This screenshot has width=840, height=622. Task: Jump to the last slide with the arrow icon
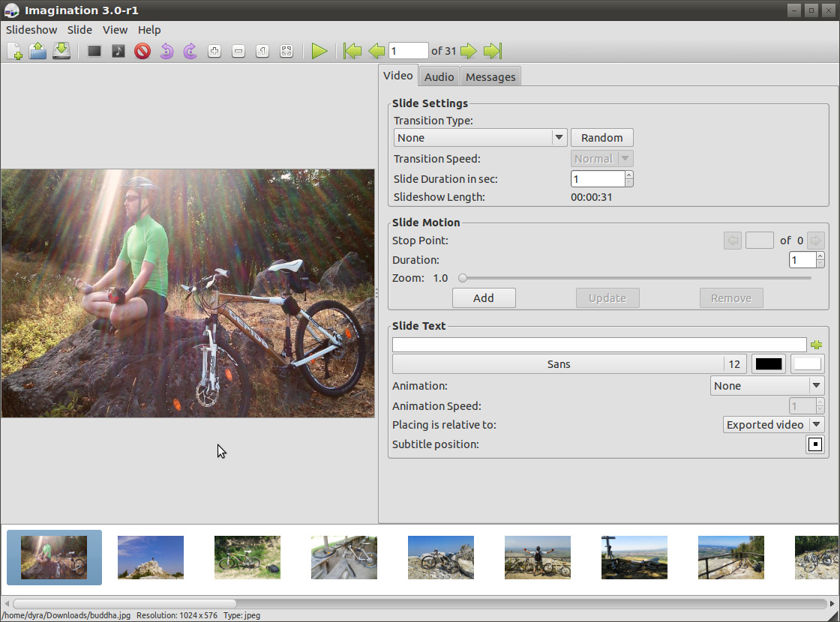point(493,52)
